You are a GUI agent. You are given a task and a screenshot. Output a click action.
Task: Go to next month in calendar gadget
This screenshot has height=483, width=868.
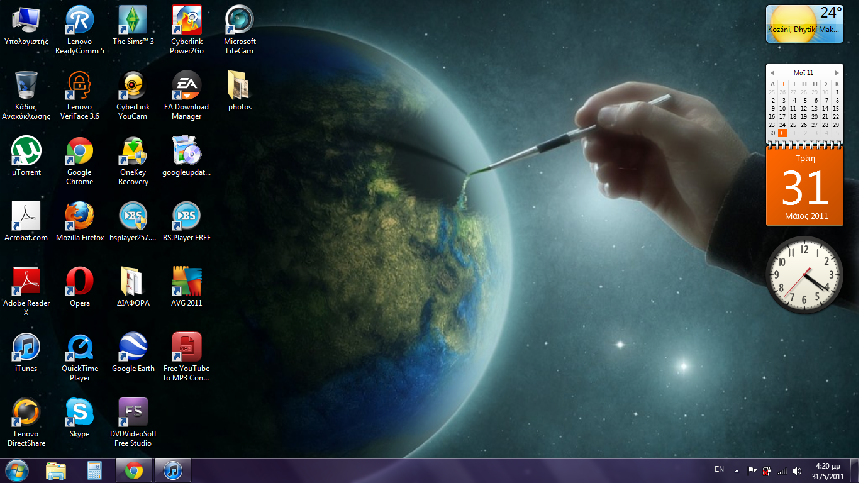coord(837,73)
